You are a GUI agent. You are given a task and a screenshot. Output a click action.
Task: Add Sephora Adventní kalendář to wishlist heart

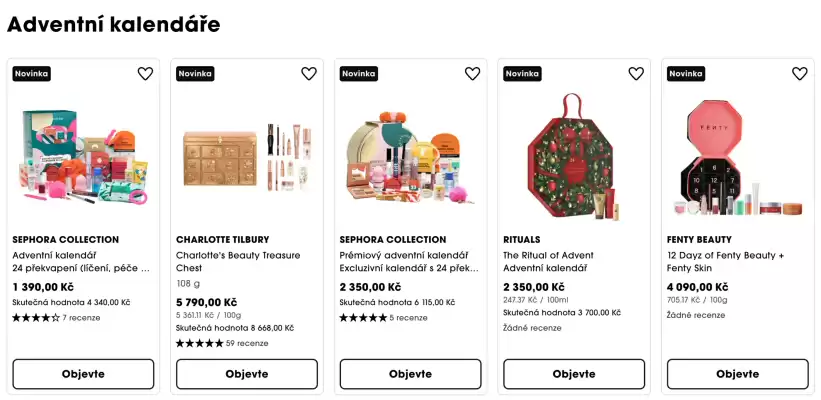145,74
